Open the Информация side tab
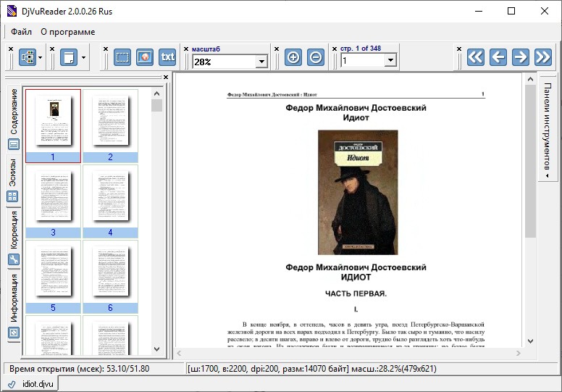This screenshot has width=562, height=392. [x=13, y=297]
